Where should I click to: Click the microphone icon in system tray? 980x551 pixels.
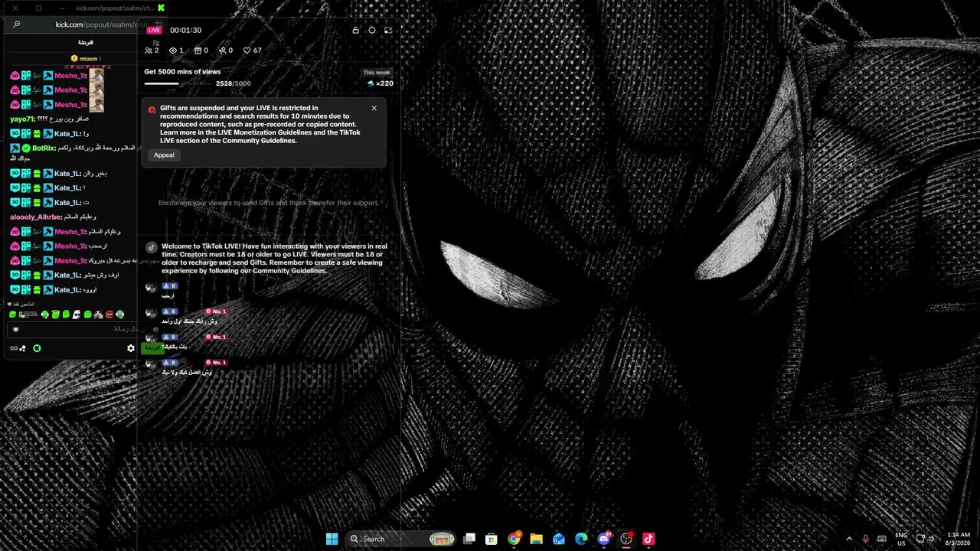point(866,539)
